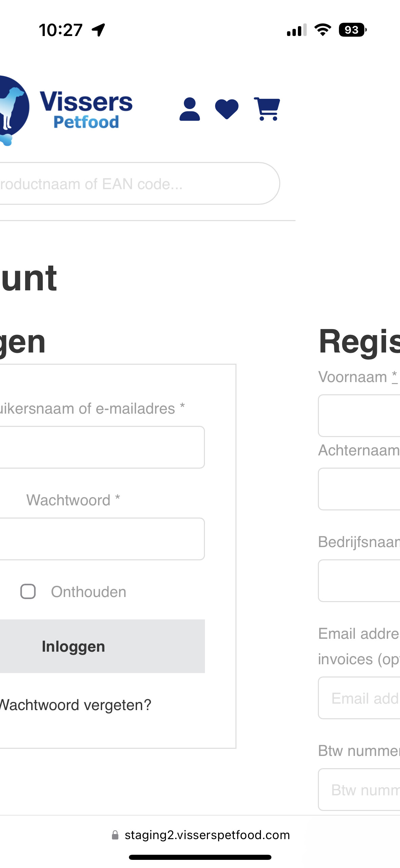Open the user account icon

click(x=190, y=109)
